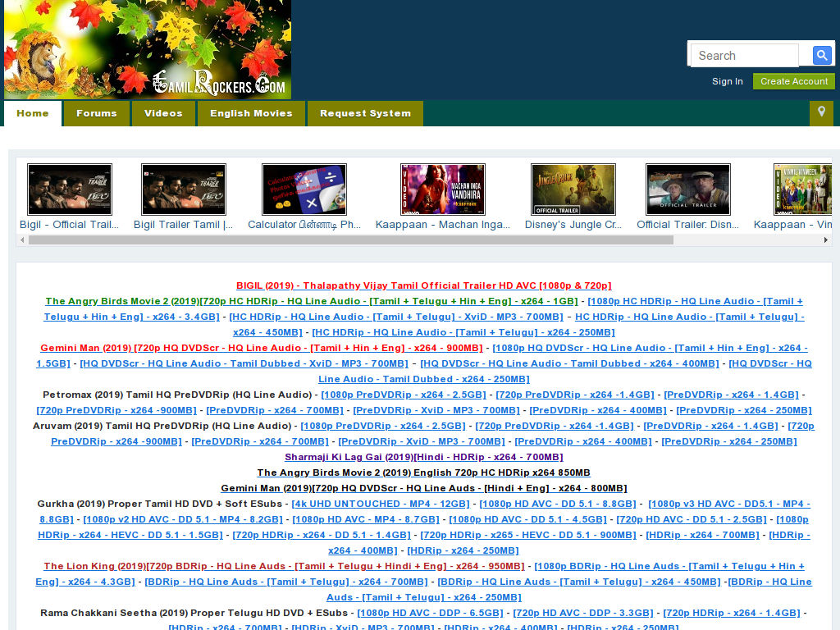Screen dimensions: 840x630
Task: Open The Lion King 720p BDRip 950MB link
Action: click(284, 566)
